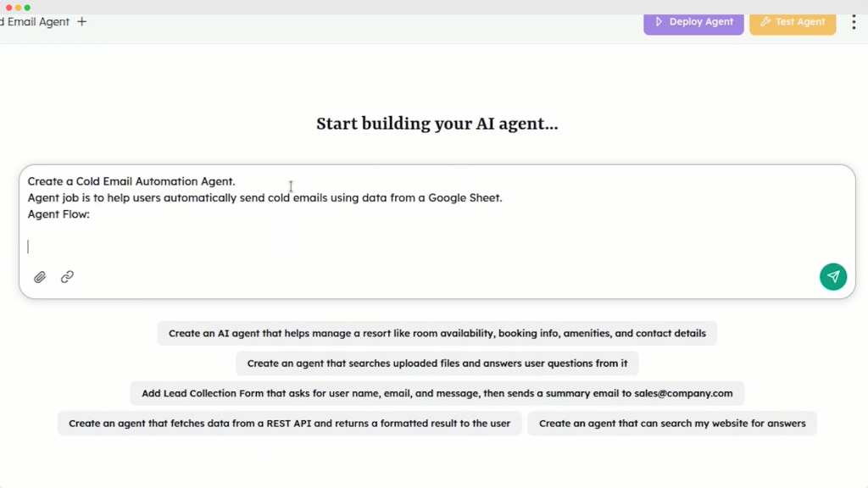Click the green macOS fullscreen button
The height and width of the screenshot is (488, 868).
[x=26, y=7]
